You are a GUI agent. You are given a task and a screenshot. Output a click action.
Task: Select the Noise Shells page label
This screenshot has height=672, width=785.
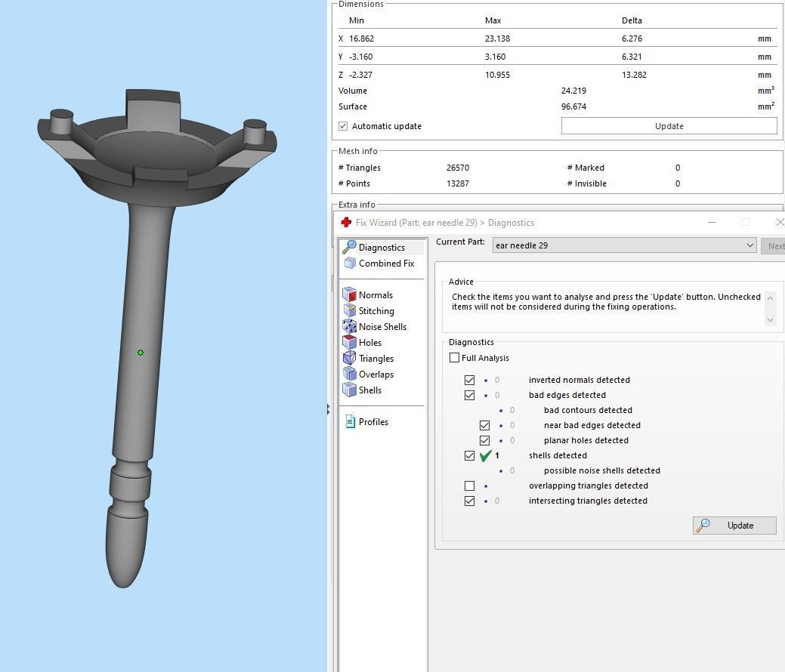382,327
